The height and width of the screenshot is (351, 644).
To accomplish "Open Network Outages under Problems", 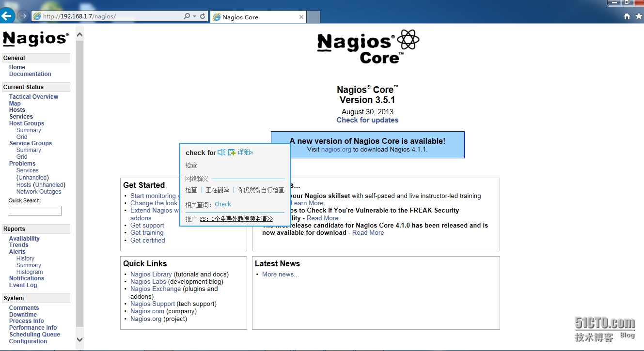I will [39, 192].
